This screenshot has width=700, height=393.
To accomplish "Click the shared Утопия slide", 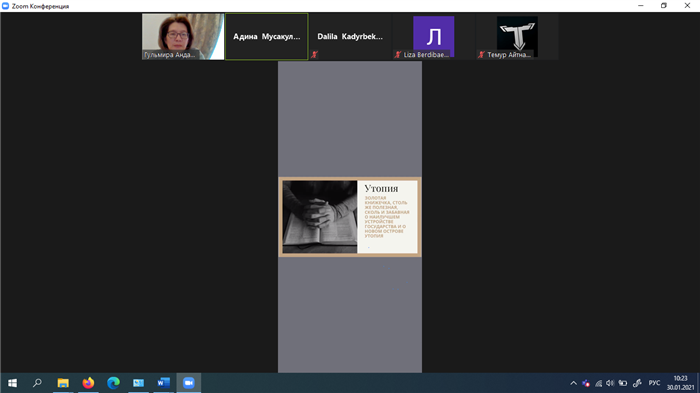I will click(x=350, y=217).
